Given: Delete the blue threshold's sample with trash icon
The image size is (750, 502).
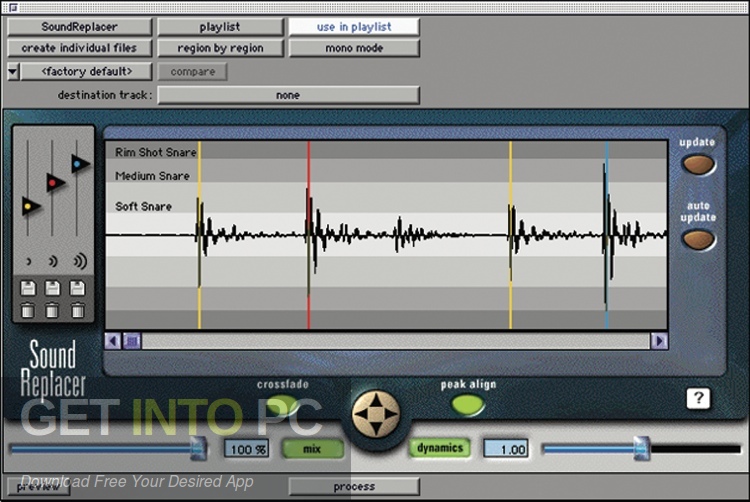Looking at the screenshot, I should pyautogui.click(x=77, y=310).
